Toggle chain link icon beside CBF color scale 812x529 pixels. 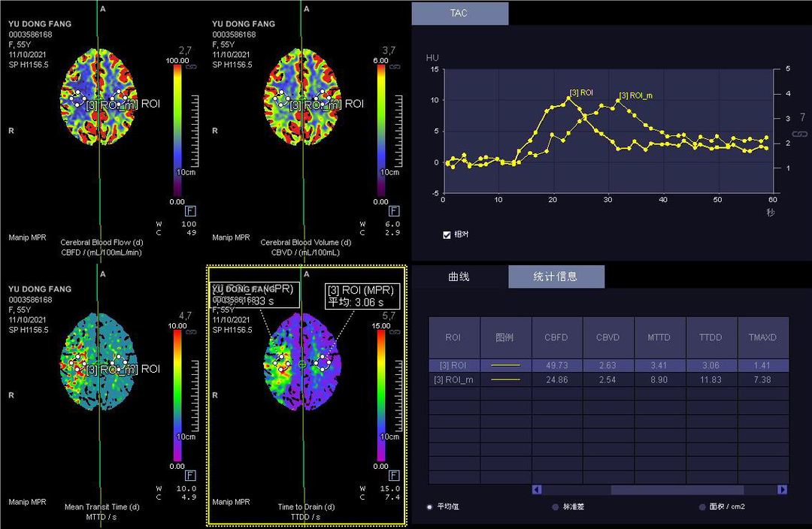(191, 68)
